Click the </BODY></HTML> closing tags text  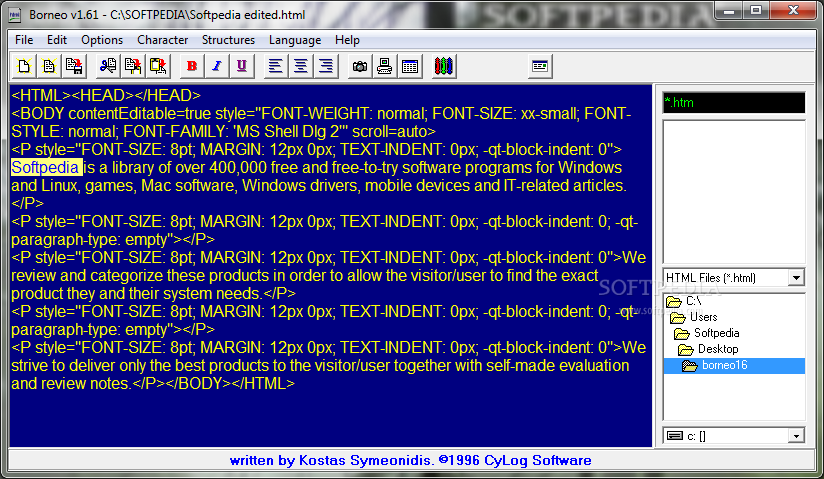click(230, 383)
